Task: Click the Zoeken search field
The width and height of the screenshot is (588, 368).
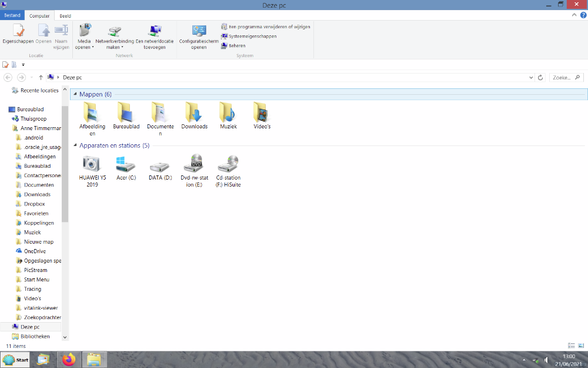Action: click(562, 77)
